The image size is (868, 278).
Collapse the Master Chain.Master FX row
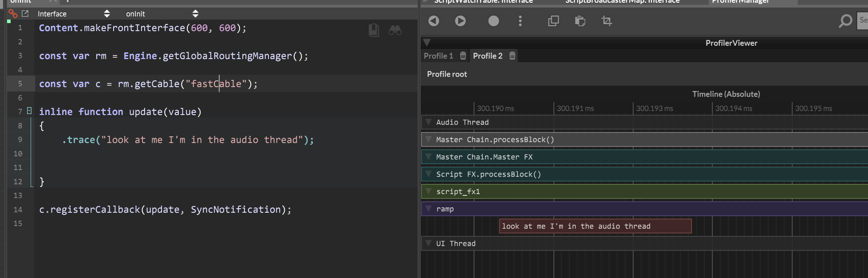428,156
